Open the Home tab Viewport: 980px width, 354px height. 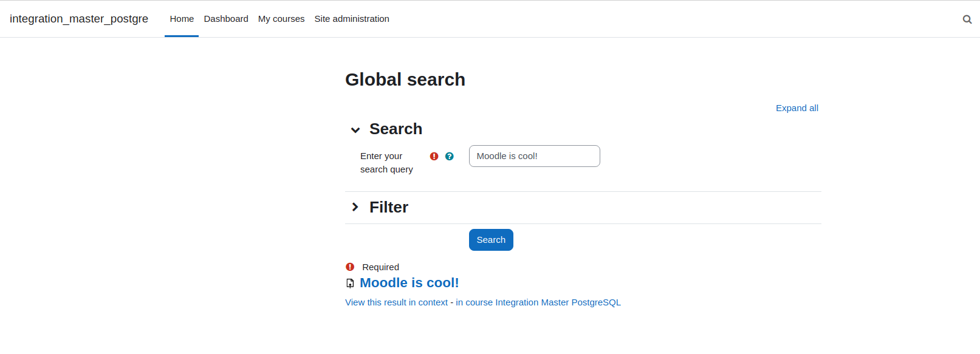pos(182,19)
